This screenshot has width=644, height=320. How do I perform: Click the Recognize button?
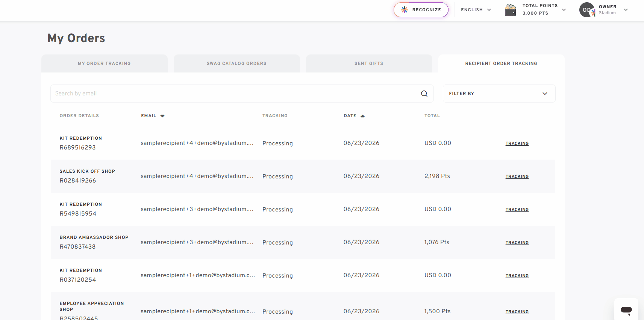point(421,10)
